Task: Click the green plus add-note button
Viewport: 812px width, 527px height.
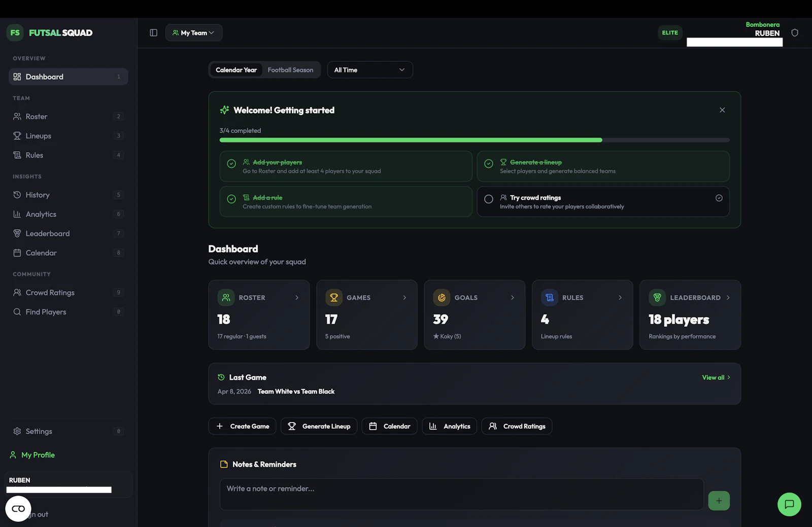Action: click(719, 501)
